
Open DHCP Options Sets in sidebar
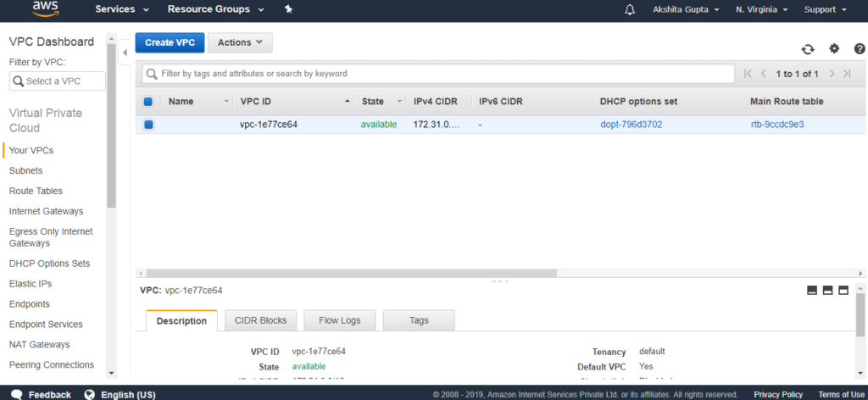tap(49, 264)
